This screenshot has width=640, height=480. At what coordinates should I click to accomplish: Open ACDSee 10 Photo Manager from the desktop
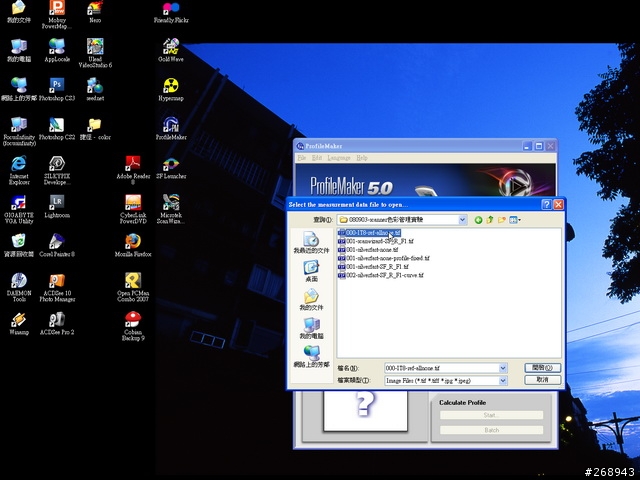57,287
